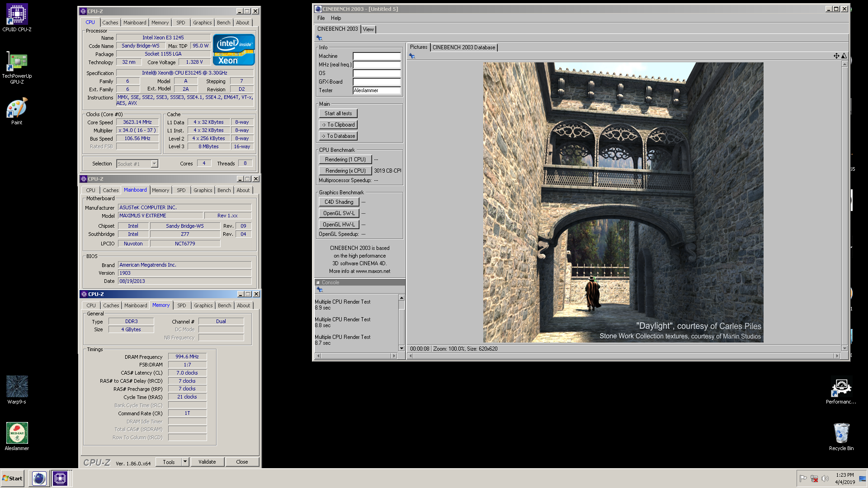Image resolution: width=868 pixels, height=488 pixels.
Task: Click the To Database button
Action: [338, 136]
